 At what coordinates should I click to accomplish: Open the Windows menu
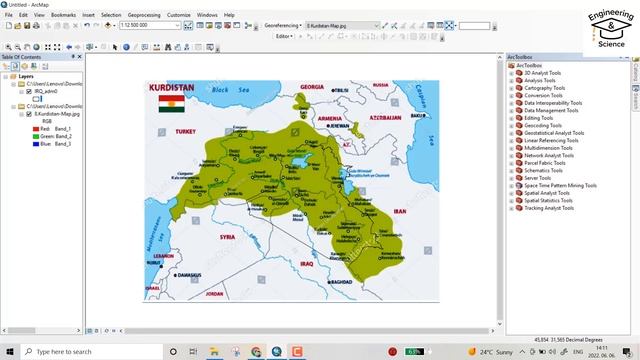[207, 15]
